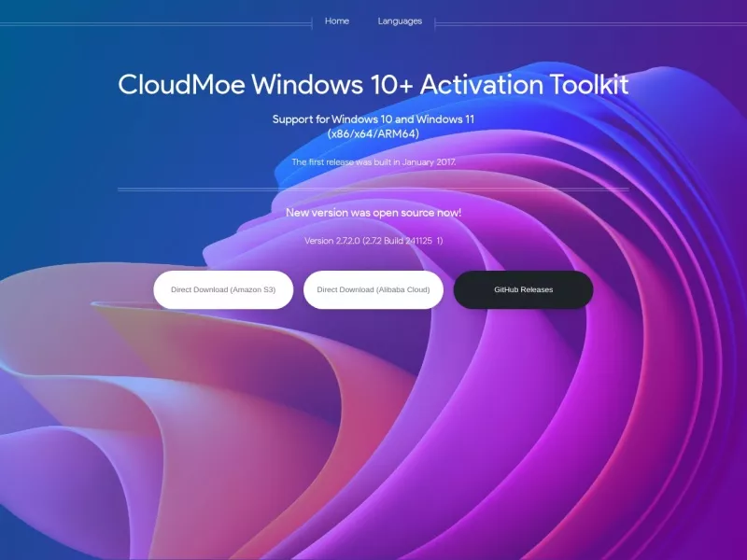Click the CloudMoe Windows 10+ Activation Toolkit heading
747x560 pixels.
point(373,84)
